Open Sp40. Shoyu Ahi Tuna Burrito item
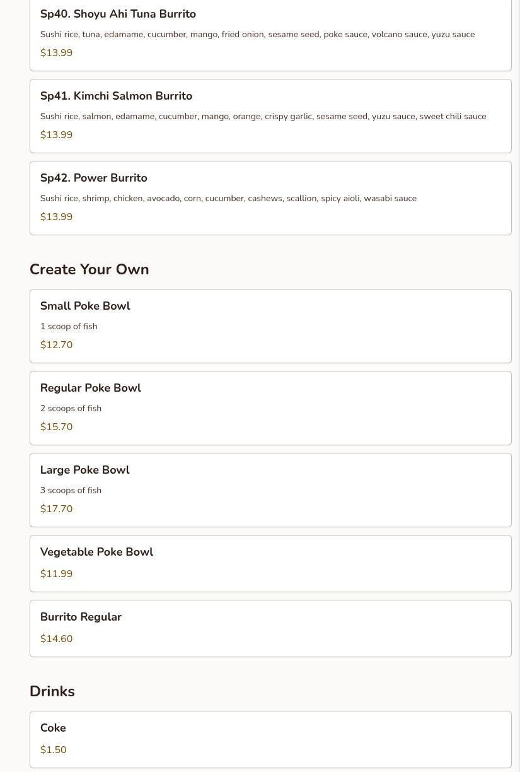This screenshot has height=772, width=532. tap(118, 14)
